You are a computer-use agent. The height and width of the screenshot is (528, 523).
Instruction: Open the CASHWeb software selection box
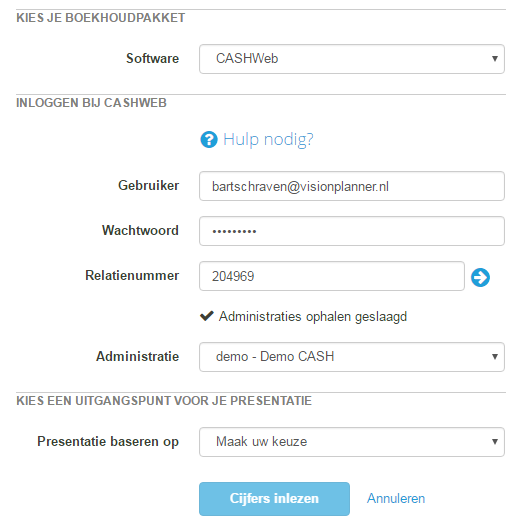[x=352, y=59]
